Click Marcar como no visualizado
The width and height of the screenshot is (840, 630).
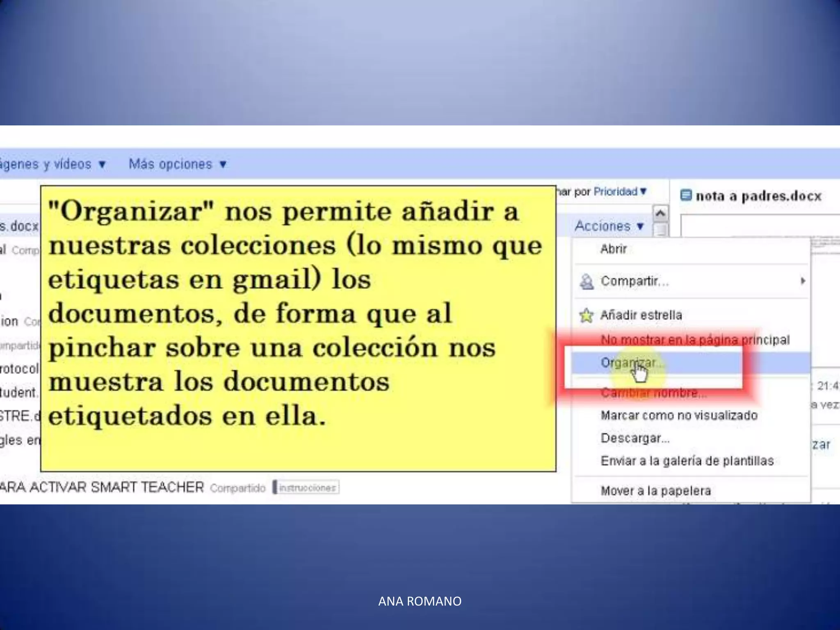click(x=679, y=415)
